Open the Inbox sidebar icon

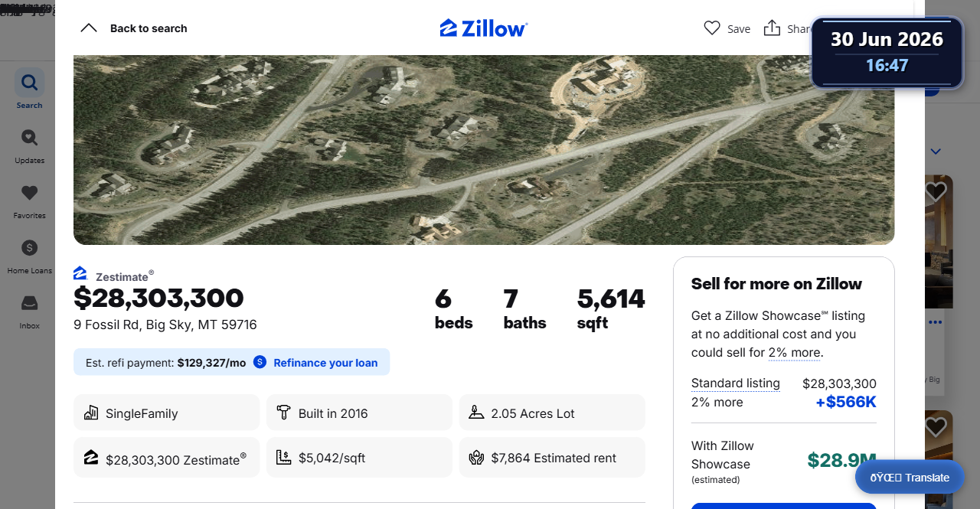click(x=29, y=303)
